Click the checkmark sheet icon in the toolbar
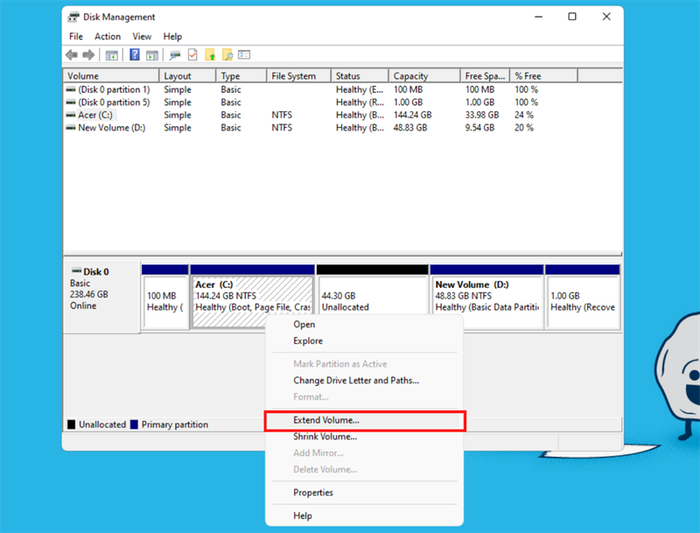Viewport: 700px width, 533px height. [192, 55]
